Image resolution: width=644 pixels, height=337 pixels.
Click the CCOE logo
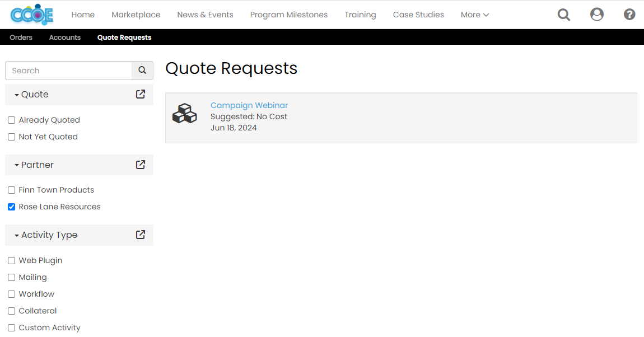[32, 14]
